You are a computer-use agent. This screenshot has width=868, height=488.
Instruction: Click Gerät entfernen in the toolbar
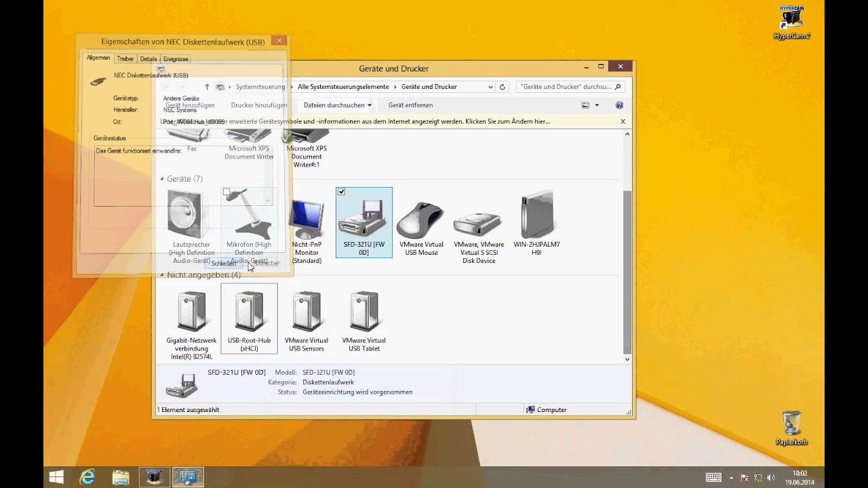point(410,105)
